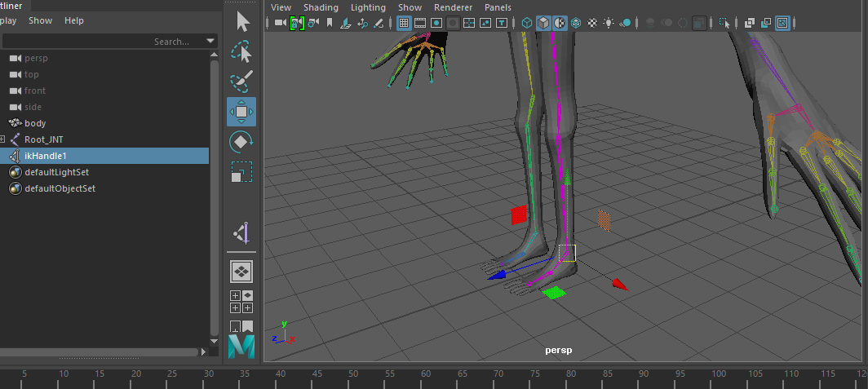
Task: Select ikHandle1 in the Outliner
Action: click(x=104, y=156)
